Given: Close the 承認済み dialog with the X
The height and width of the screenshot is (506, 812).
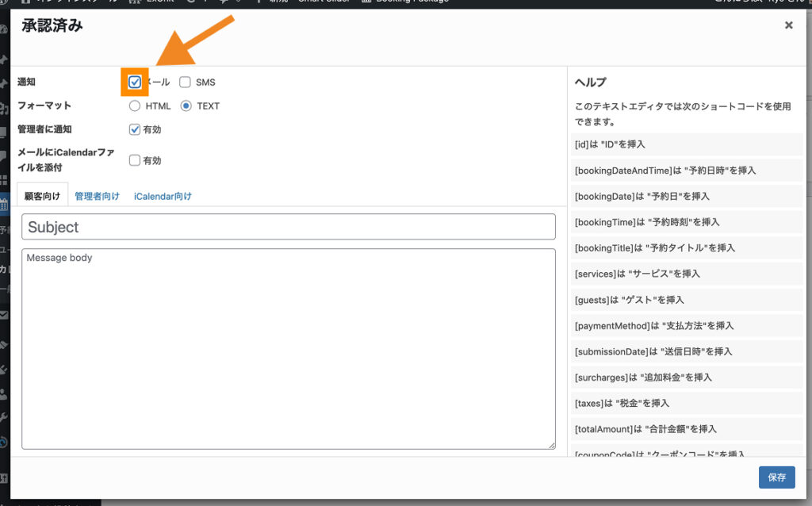Looking at the screenshot, I should click(x=788, y=25).
